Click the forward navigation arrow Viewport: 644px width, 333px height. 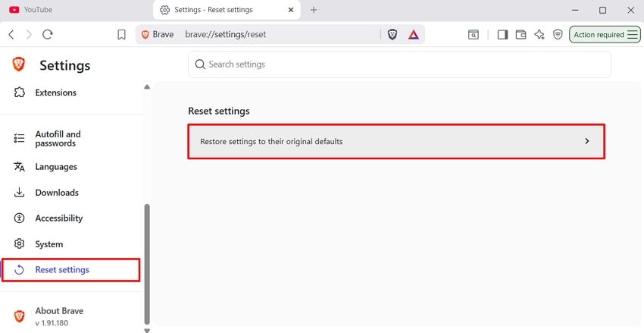29,35
